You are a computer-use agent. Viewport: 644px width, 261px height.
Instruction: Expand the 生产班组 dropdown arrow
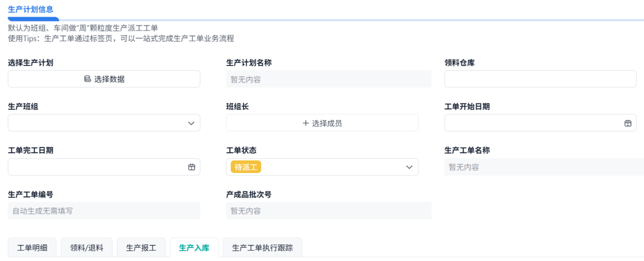[192, 123]
